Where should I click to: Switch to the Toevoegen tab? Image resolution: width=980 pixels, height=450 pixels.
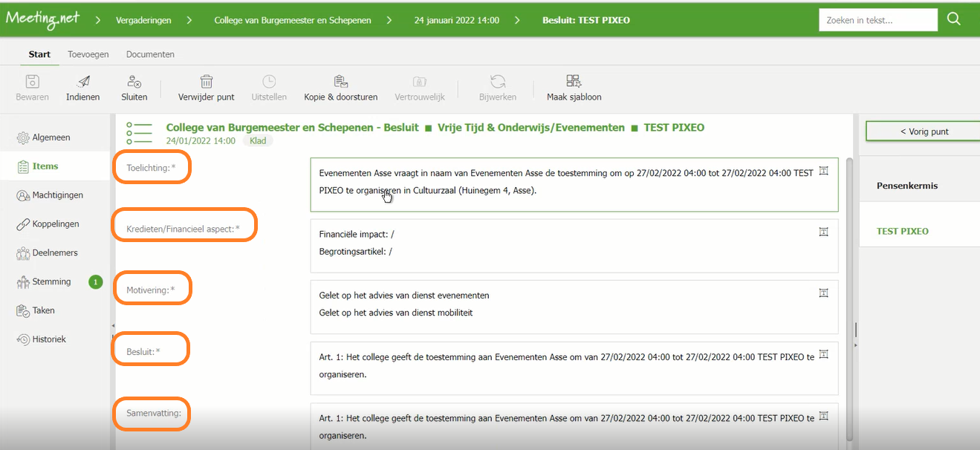(88, 54)
